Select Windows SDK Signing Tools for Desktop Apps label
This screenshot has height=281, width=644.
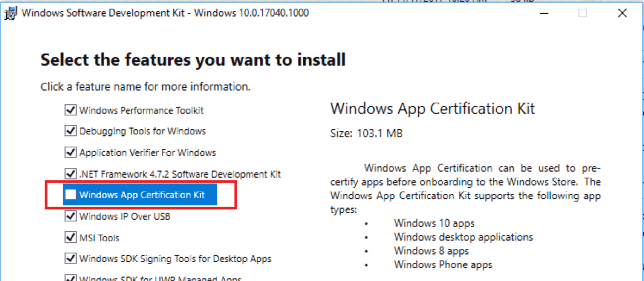coord(175,259)
